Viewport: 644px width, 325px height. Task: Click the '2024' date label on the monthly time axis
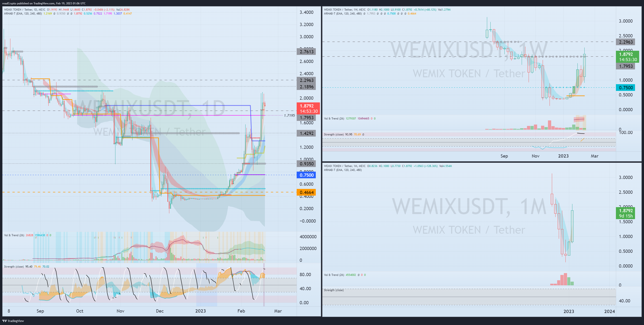609,311
